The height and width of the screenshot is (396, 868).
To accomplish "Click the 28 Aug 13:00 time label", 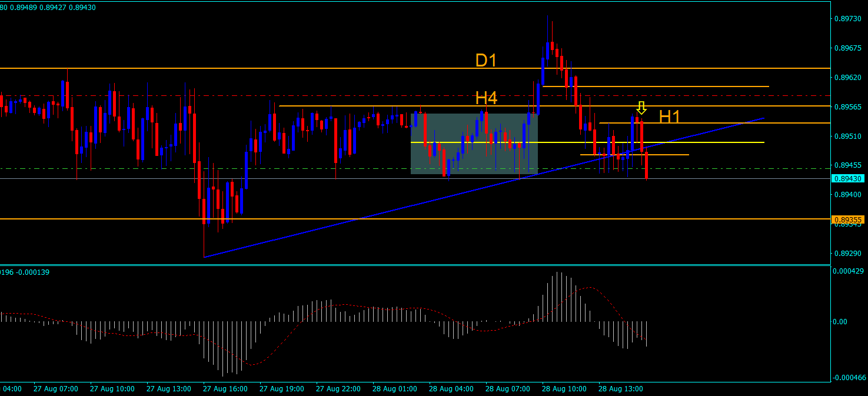I will coord(621,389).
